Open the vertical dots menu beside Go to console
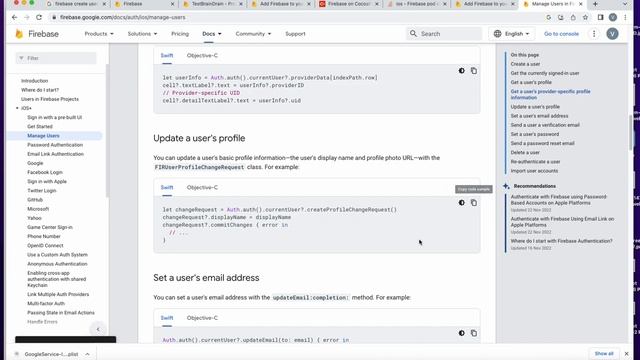This screenshot has height=360, width=640. [594, 34]
